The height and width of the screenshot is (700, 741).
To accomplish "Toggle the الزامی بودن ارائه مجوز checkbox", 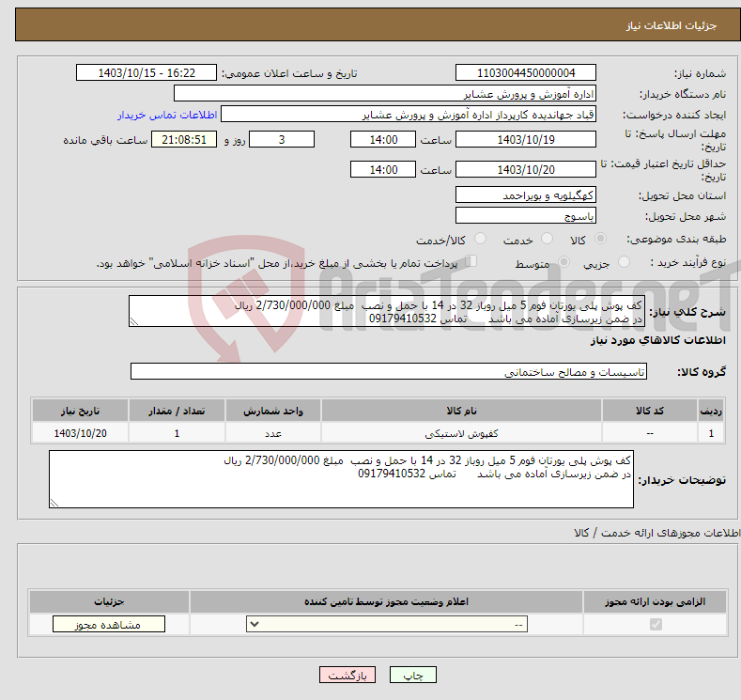I will click(x=656, y=625).
